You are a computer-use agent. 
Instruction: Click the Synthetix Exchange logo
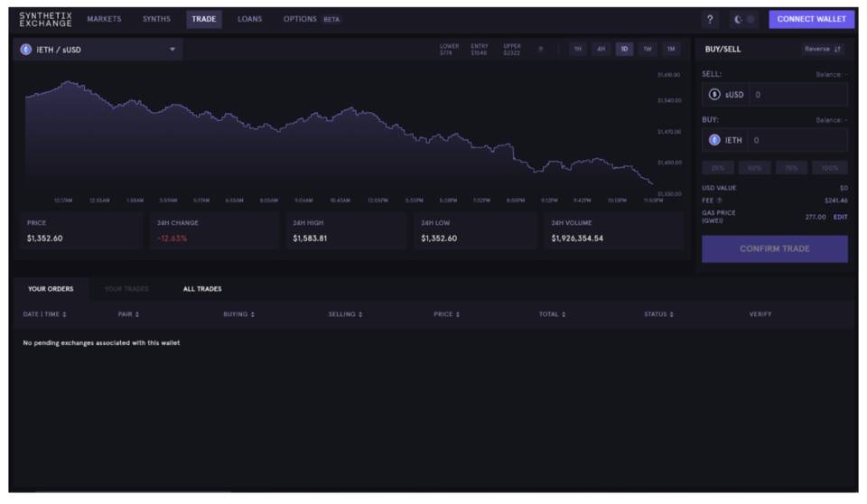point(45,19)
